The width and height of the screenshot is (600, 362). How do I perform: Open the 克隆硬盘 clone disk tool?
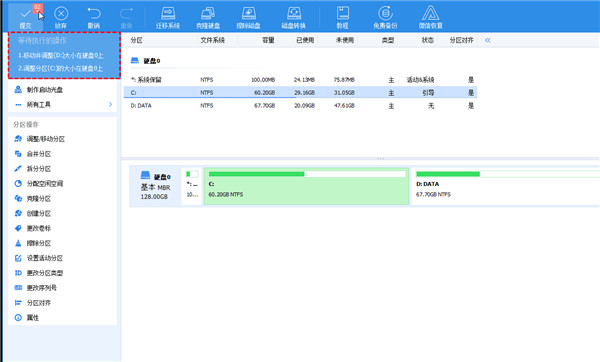tap(208, 18)
